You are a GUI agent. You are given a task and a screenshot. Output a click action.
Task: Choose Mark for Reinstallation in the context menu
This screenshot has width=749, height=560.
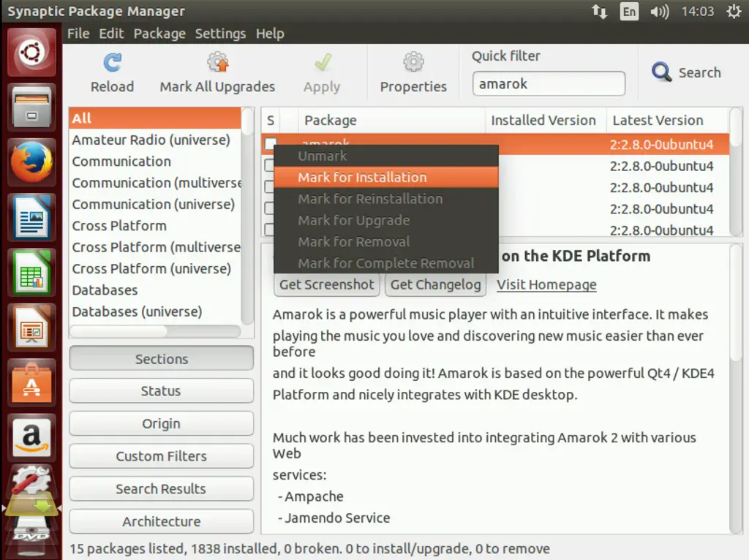pos(386,199)
